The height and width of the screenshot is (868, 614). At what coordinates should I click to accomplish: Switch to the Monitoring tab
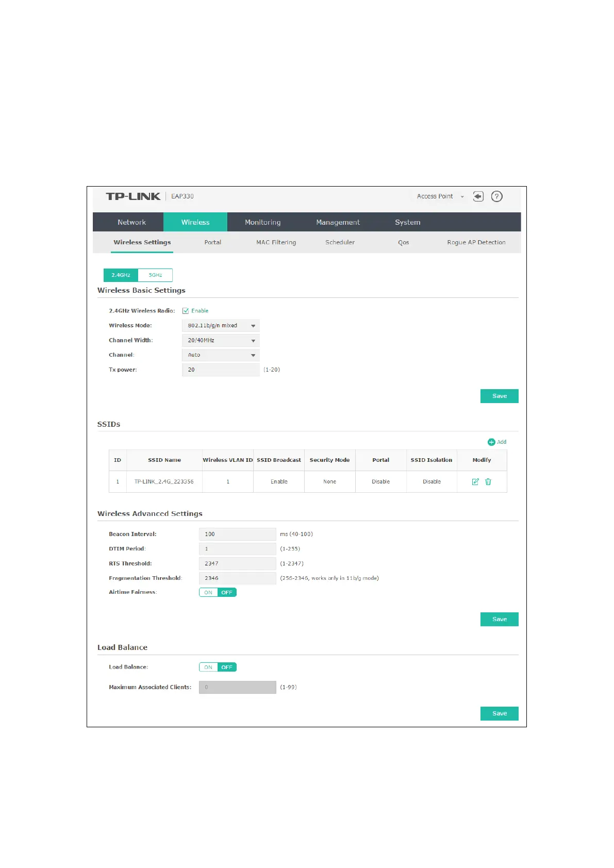coord(263,222)
